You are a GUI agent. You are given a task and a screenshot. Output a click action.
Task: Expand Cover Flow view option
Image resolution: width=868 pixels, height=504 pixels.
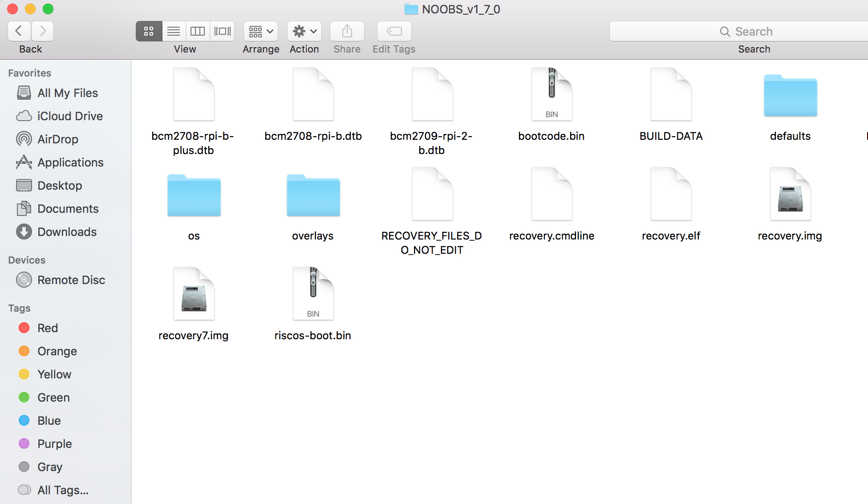(x=222, y=31)
